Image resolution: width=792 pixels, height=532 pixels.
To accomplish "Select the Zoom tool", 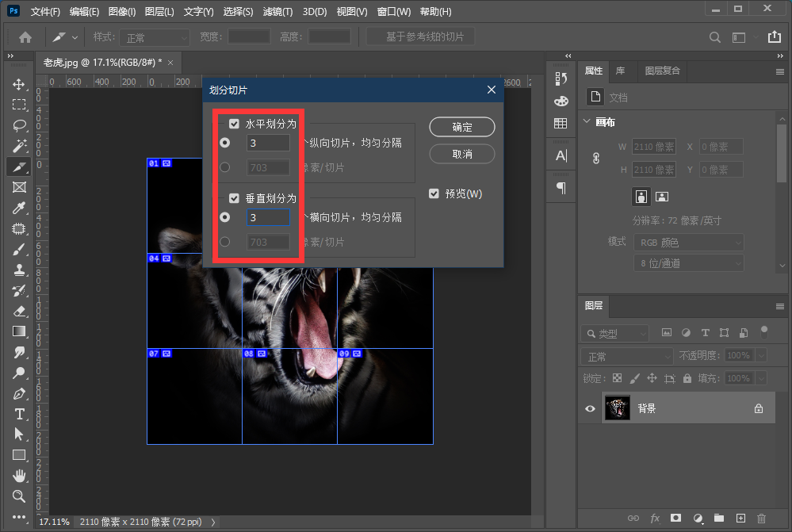I will coord(19,496).
